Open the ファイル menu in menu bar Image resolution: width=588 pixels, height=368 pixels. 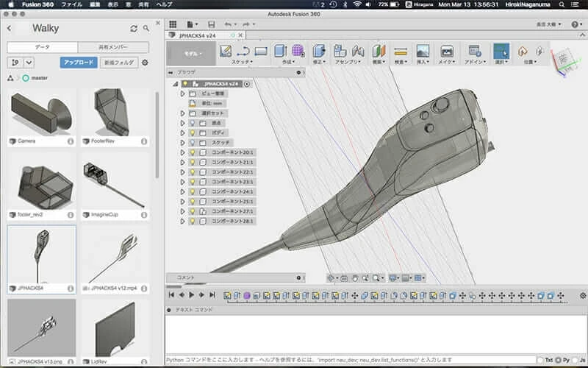pos(72,4)
